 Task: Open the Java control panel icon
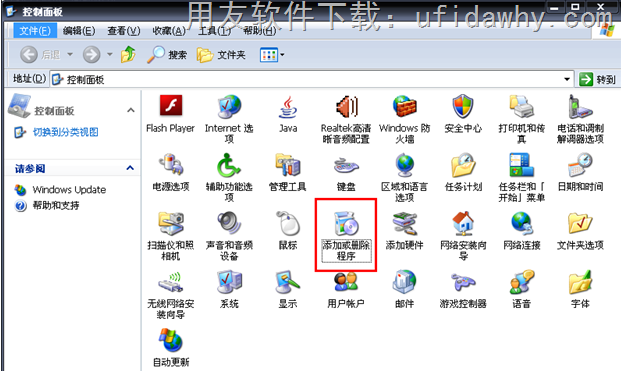pyautogui.click(x=288, y=106)
